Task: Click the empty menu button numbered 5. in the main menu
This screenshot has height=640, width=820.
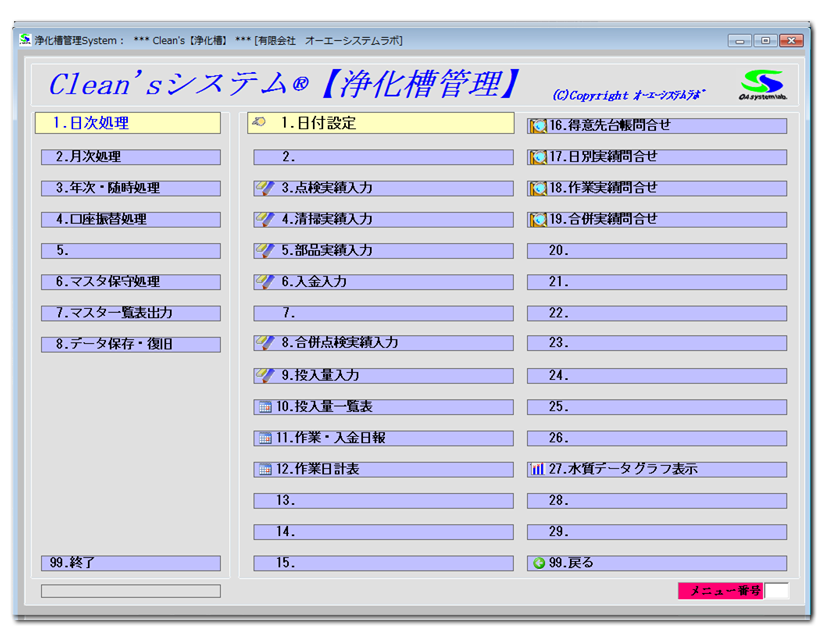Action: pos(131,251)
